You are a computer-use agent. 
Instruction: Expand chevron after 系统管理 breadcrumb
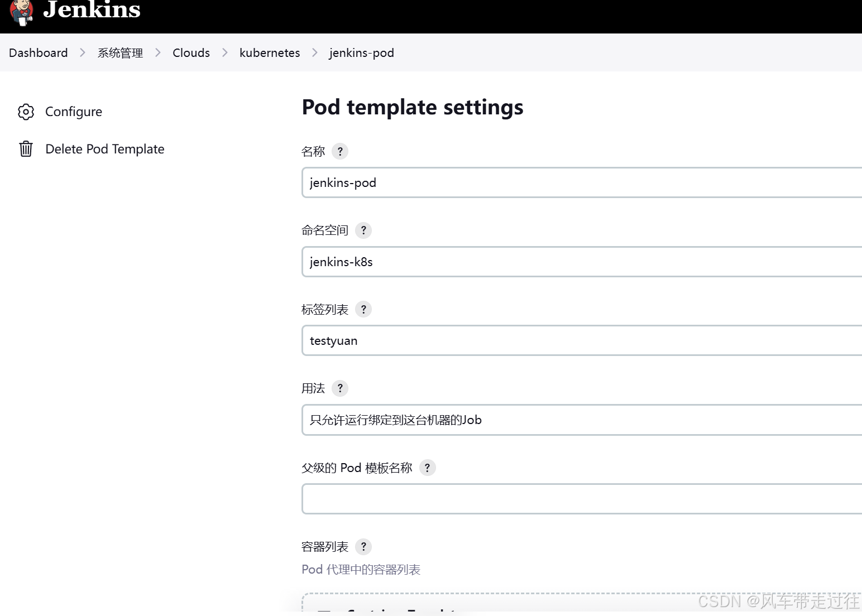[158, 52]
